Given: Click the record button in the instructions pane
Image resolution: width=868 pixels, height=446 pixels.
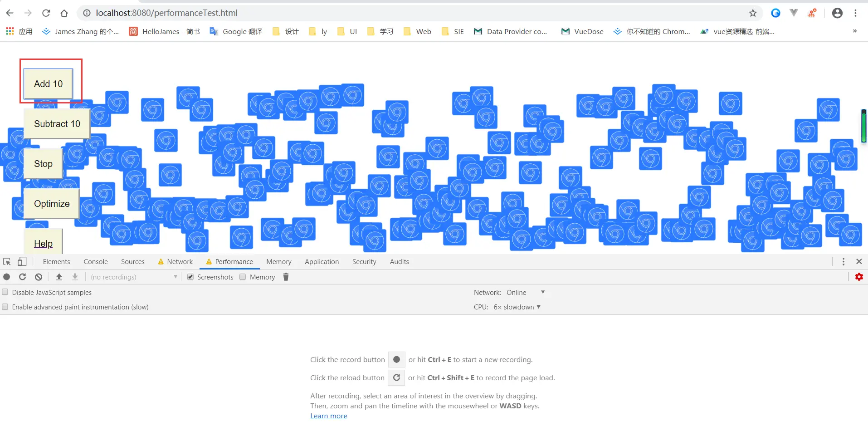Looking at the screenshot, I should pyautogui.click(x=396, y=359).
